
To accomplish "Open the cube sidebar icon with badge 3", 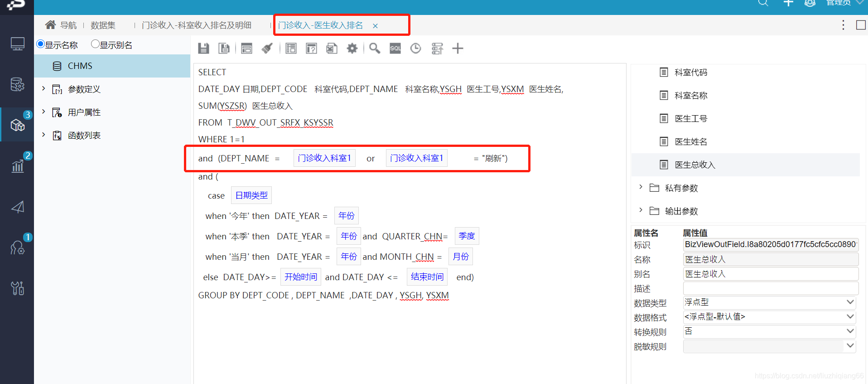I will 17,125.
